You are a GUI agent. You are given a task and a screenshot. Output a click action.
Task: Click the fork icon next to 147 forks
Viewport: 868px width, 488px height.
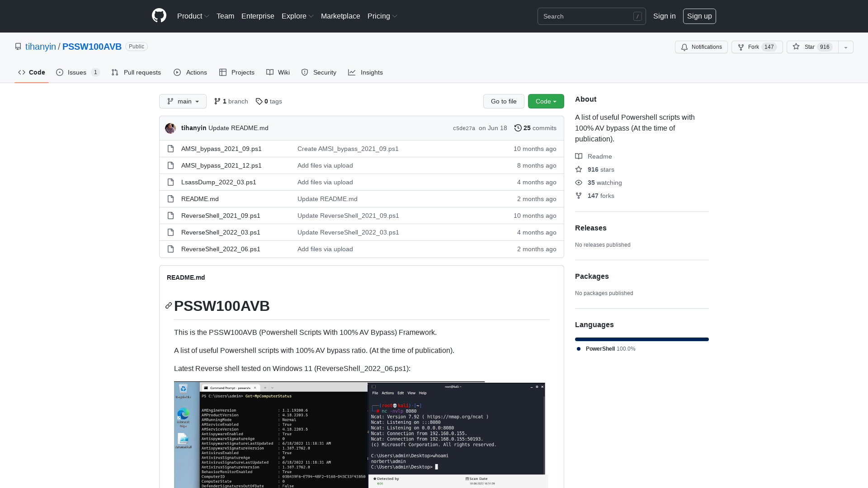click(x=579, y=196)
